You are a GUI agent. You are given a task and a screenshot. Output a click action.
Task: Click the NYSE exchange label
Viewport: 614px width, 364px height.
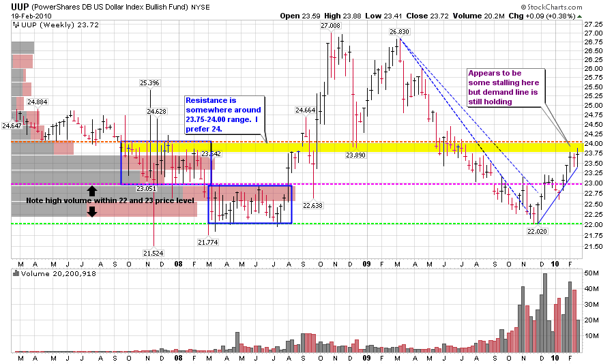tap(200, 7)
